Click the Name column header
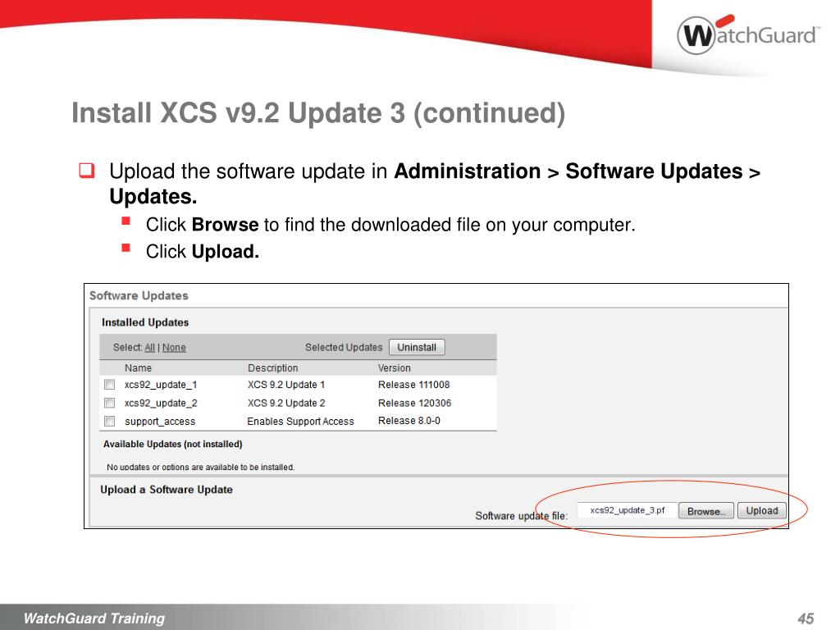Image resolution: width=840 pixels, height=630 pixels. click(x=138, y=368)
